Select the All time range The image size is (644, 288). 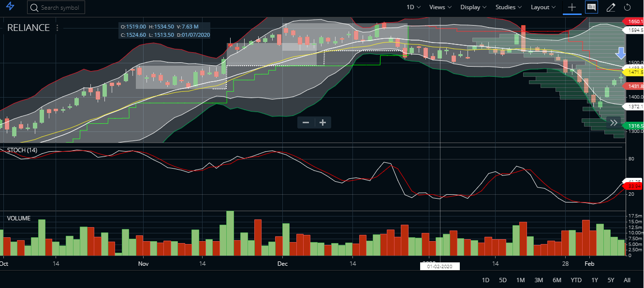[627, 280]
